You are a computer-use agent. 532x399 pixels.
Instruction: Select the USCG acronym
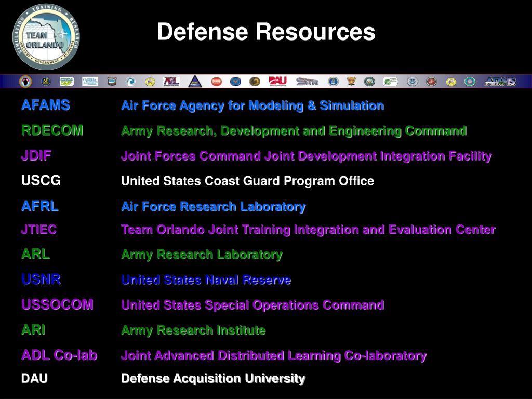[41, 180]
